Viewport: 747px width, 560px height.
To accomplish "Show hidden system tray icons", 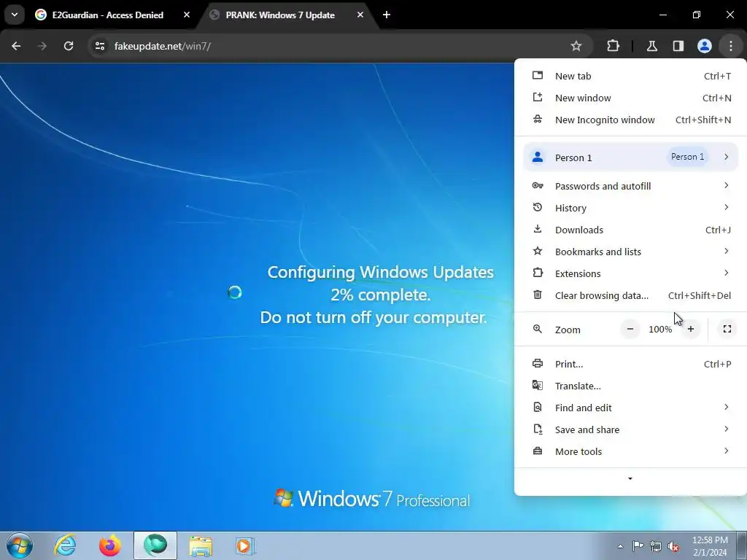I will [x=620, y=546].
